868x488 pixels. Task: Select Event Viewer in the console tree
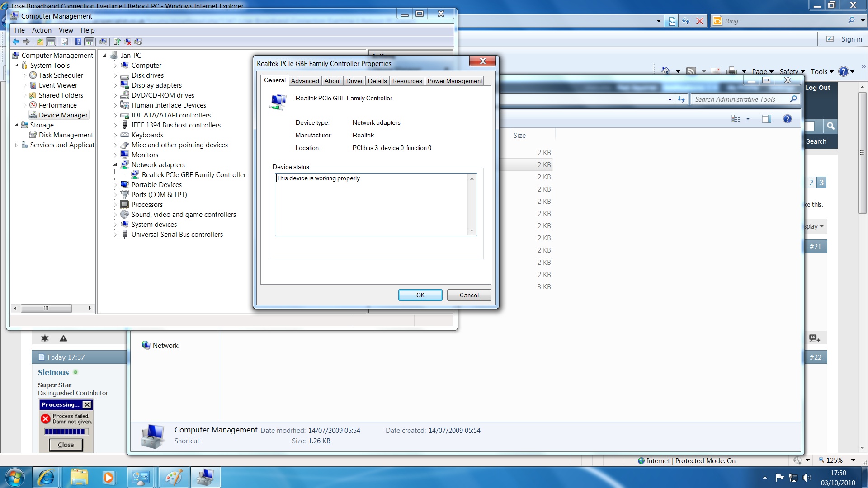point(58,85)
